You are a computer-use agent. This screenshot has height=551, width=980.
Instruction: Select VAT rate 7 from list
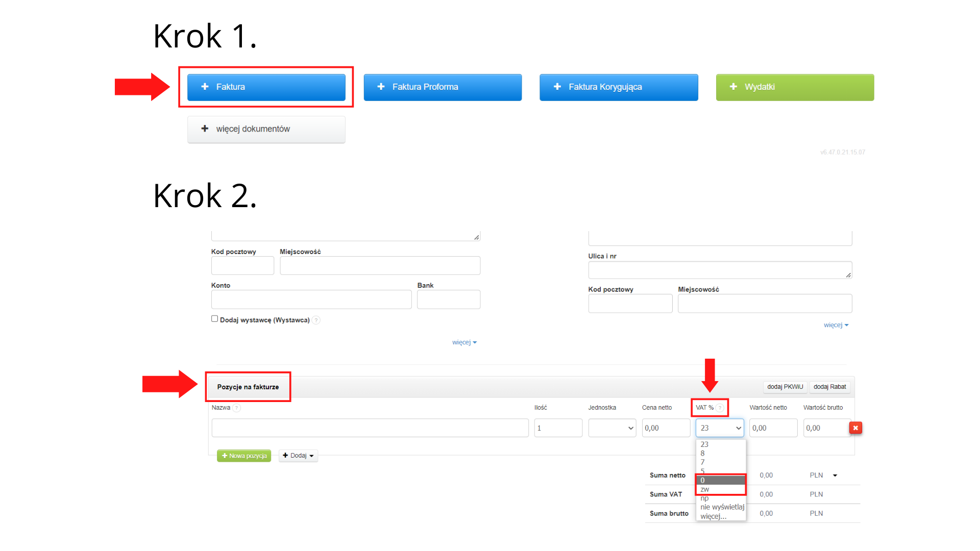point(721,462)
